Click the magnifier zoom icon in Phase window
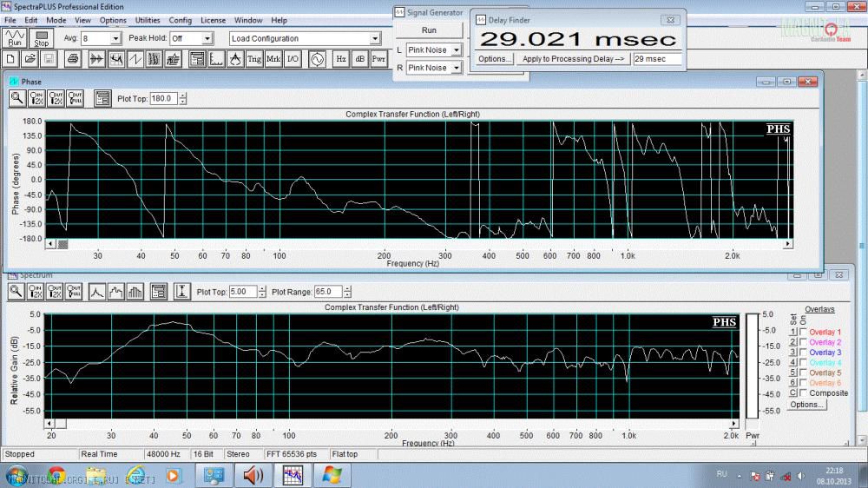 tap(17, 99)
